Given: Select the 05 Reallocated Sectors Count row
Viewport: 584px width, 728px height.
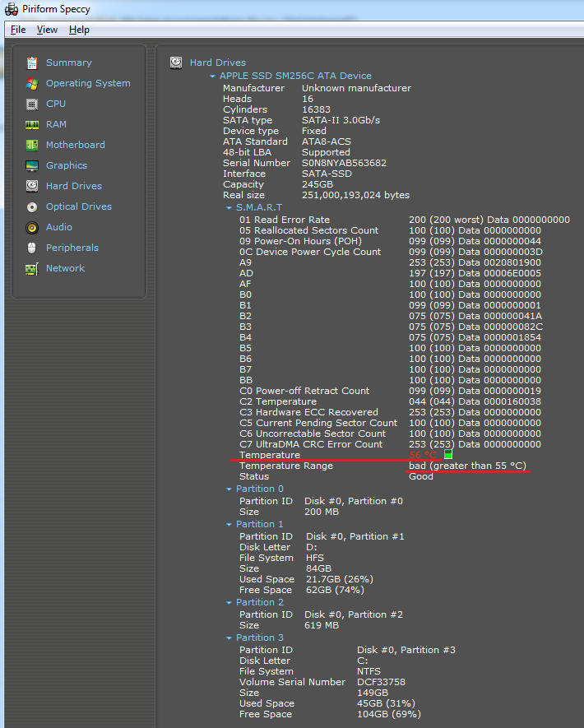Looking at the screenshot, I should 390,230.
